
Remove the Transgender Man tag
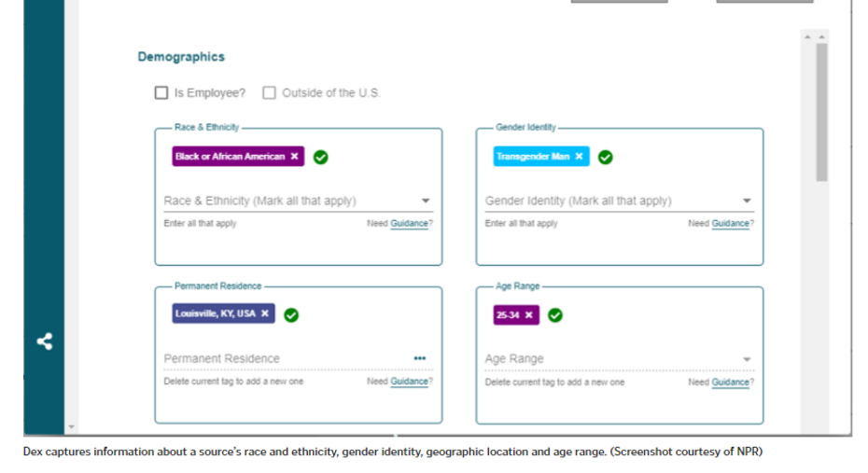point(579,157)
